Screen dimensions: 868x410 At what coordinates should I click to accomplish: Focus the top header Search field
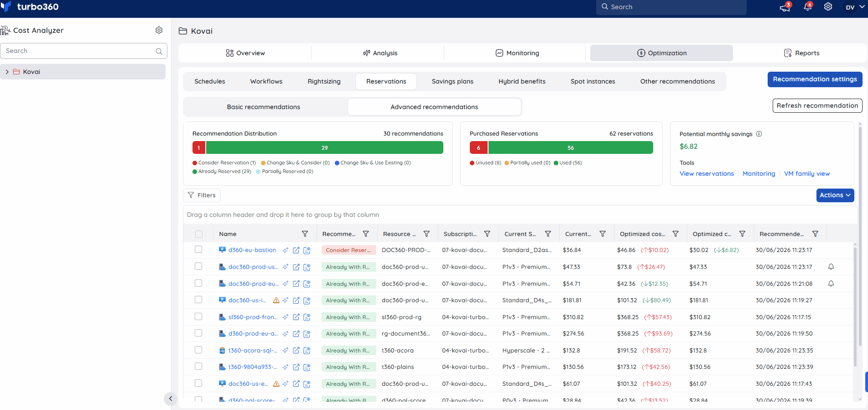[x=671, y=7]
